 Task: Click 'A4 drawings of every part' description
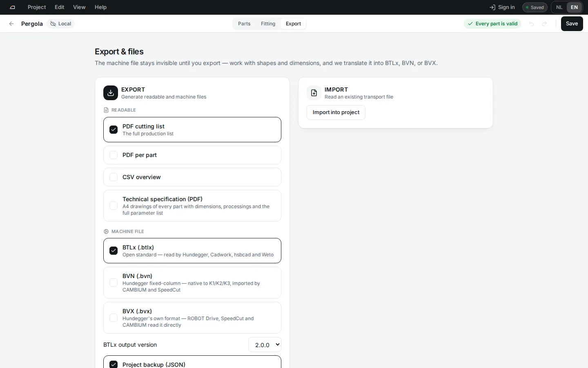pos(196,210)
